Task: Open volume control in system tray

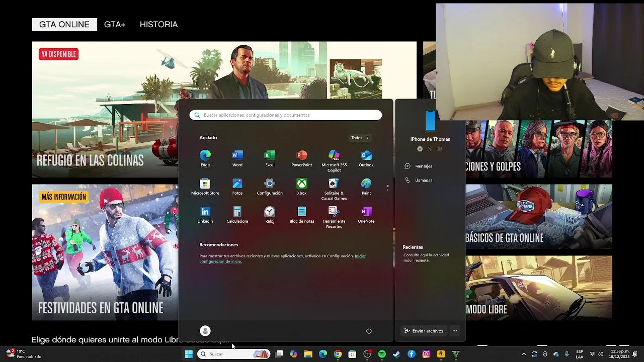Action: pos(600,354)
